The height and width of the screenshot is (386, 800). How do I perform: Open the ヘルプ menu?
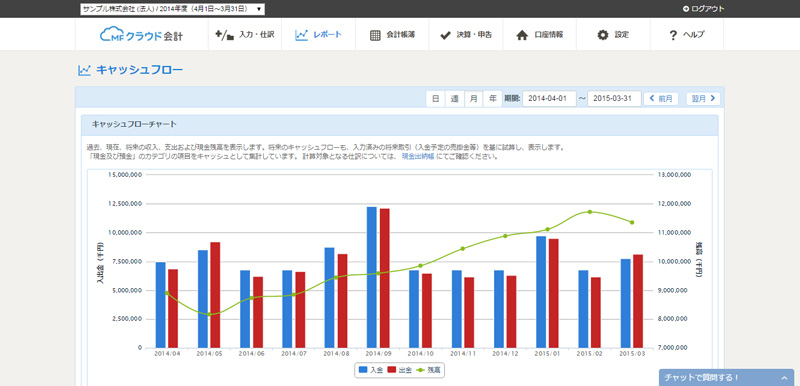click(687, 35)
